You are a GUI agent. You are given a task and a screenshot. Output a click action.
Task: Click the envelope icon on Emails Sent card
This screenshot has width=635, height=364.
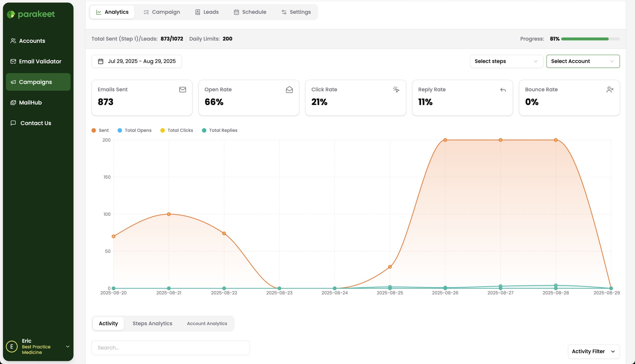[x=182, y=90]
